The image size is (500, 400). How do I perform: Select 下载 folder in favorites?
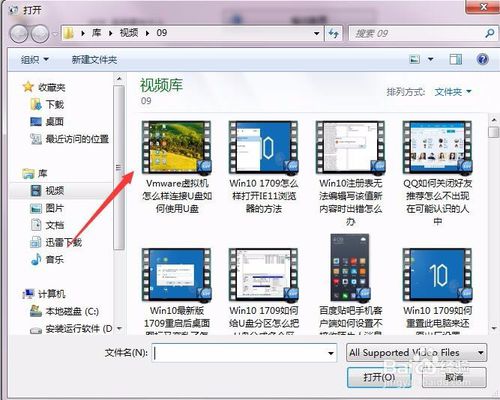pyautogui.click(x=47, y=105)
